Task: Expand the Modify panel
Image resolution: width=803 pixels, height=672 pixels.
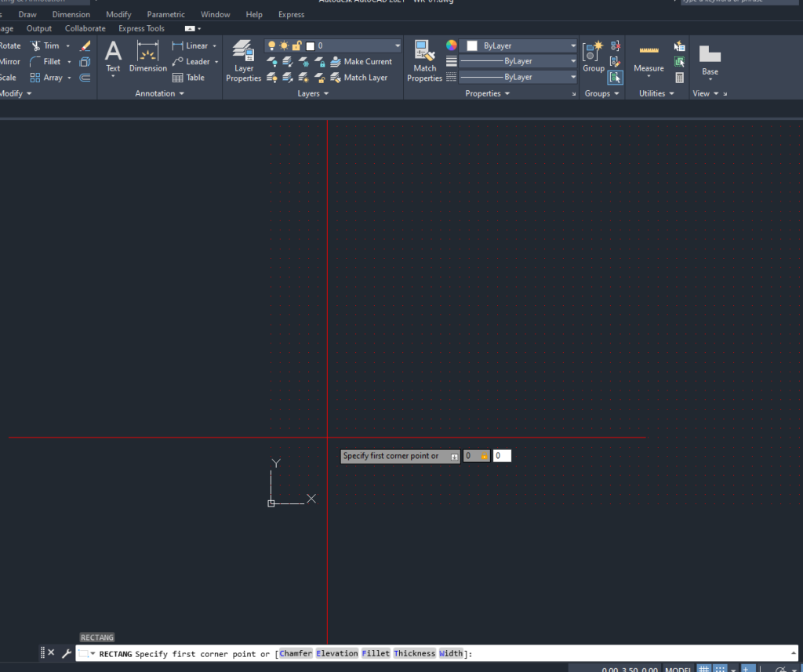Action: coord(16,93)
